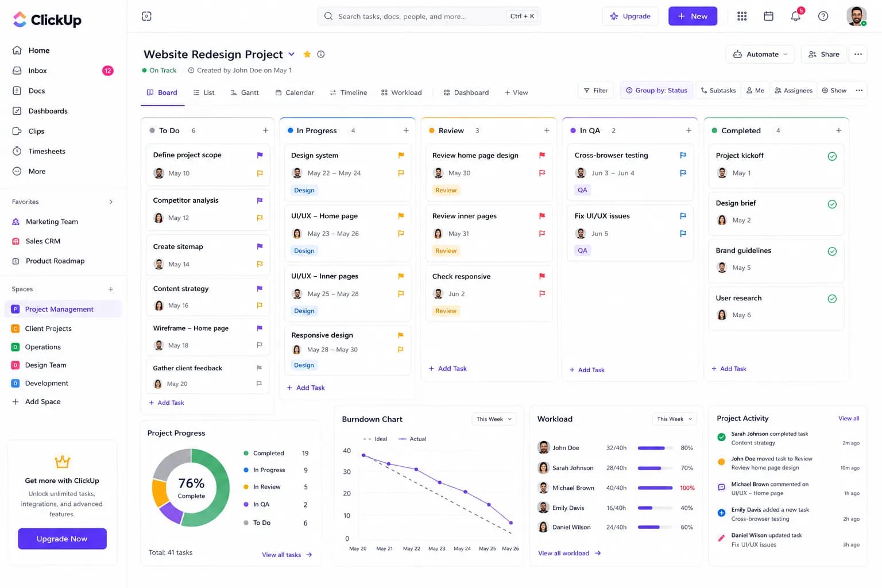Add a new Space with plus icon
This screenshot has height=588, width=882.
click(x=111, y=289)
